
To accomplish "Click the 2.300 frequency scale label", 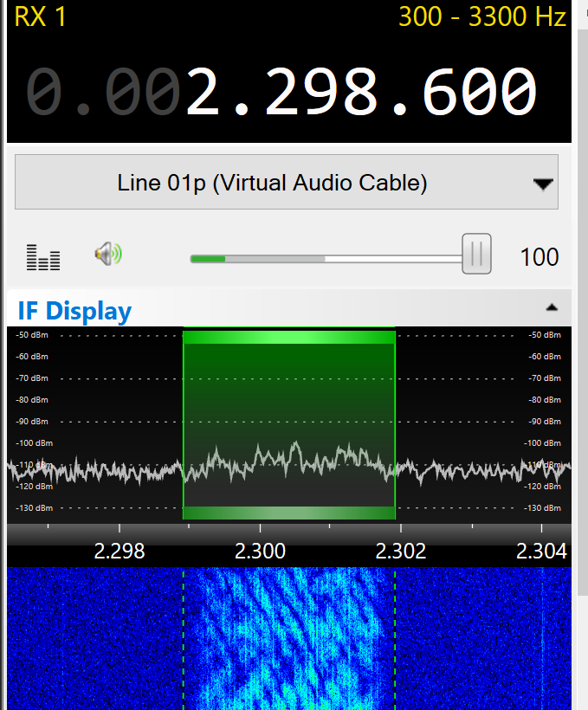I will tap(260, 552).
